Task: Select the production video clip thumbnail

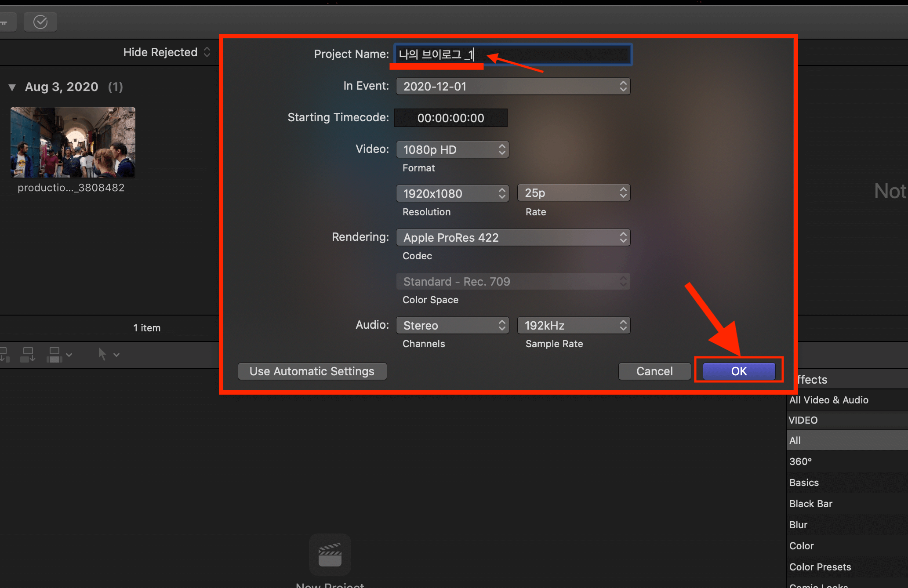Action: pyautogui.click(x=73, y=142)
